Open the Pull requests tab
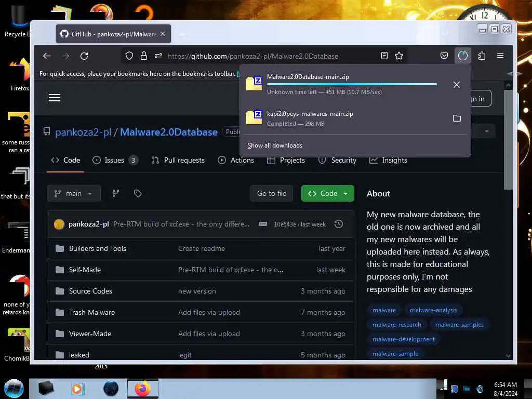The image size is (532, 399). (x=178, y=160)
